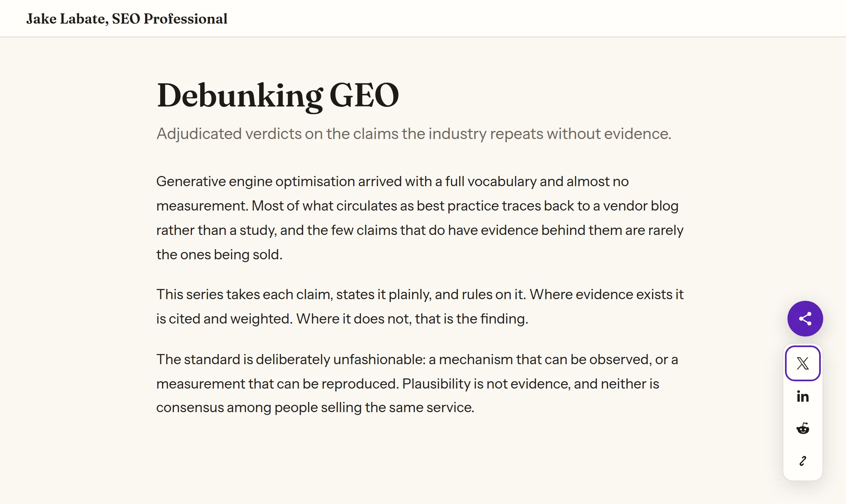Click the Debunking GEO main heading
The height and width of the screenshot is (504, 846).
278,96
